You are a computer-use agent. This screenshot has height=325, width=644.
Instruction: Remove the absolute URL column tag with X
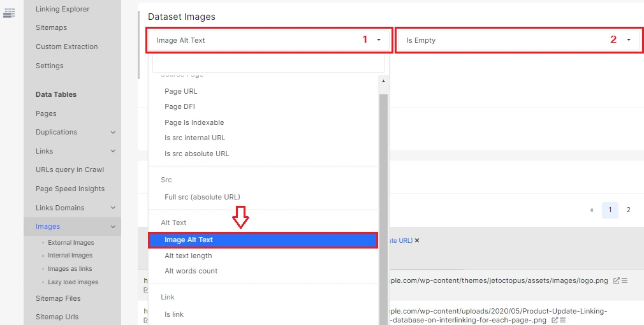pyautogui.click(x=417, y=240)
